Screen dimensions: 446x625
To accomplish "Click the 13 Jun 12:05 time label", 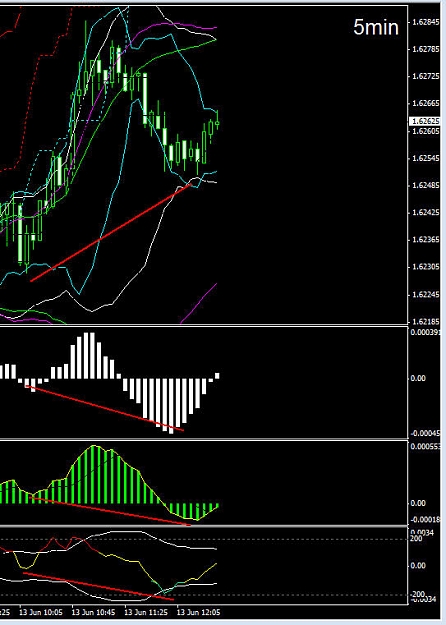I will pos(198,612).
